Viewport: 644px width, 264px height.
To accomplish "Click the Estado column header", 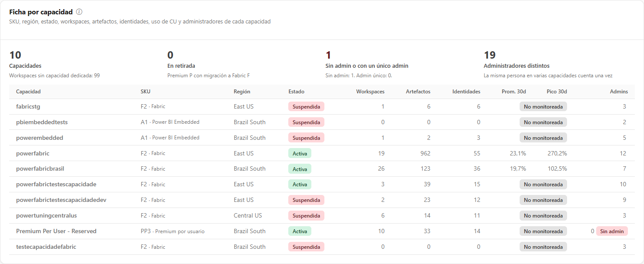I will (296, 92).
